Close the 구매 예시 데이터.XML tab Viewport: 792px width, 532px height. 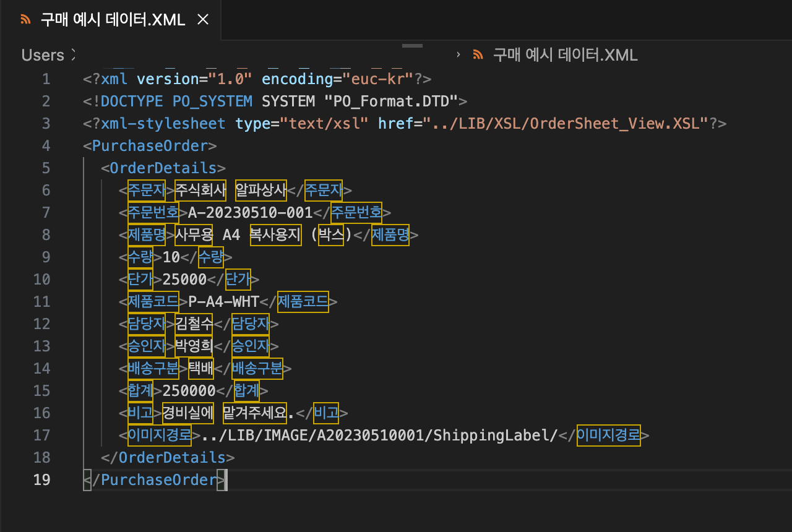(x=203, y=19)
